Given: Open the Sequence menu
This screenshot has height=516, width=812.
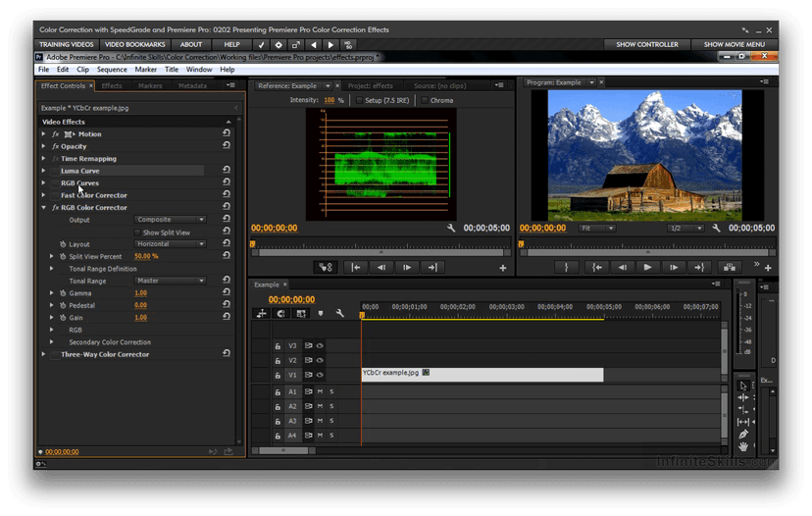Looking at the screenshot, I should (112, 70).
